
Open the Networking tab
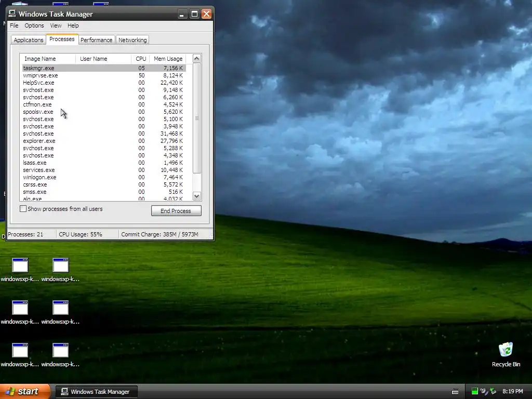coord(132,40)
